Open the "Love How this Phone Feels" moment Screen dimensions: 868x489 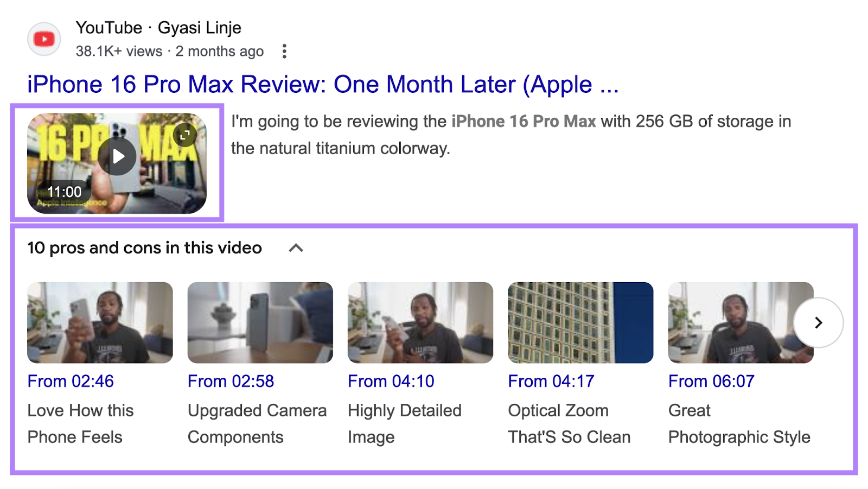(99, 322)
